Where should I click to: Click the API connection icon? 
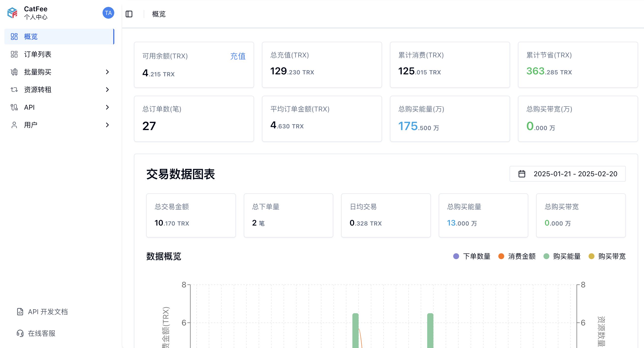click(x=14, y=107)
